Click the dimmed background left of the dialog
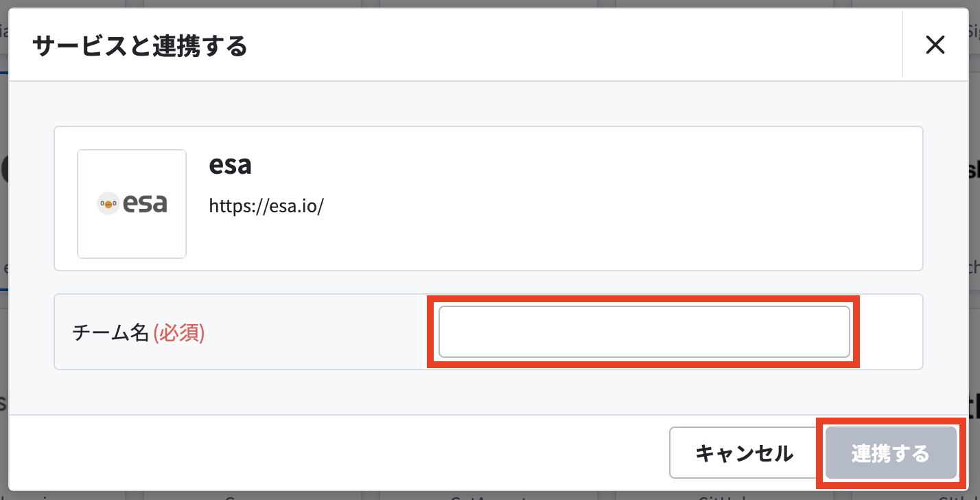Screen dimensions: 980x500 [x=4, y=206]
